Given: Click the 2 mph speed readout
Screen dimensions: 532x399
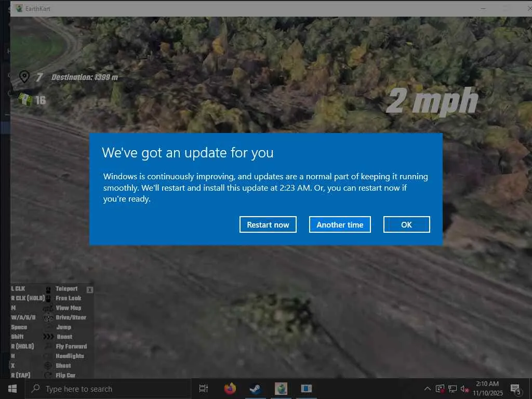Looking at the screenshot, I should [x=432, y=101].
